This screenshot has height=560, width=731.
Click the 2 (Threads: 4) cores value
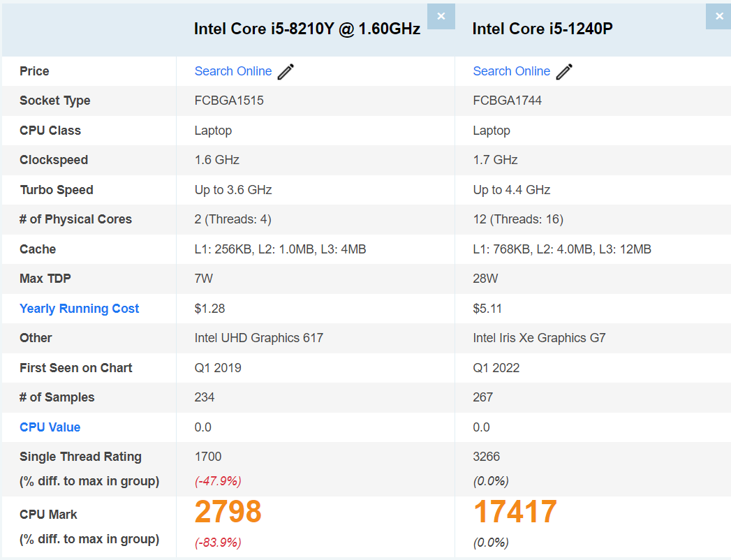point(232,219)
